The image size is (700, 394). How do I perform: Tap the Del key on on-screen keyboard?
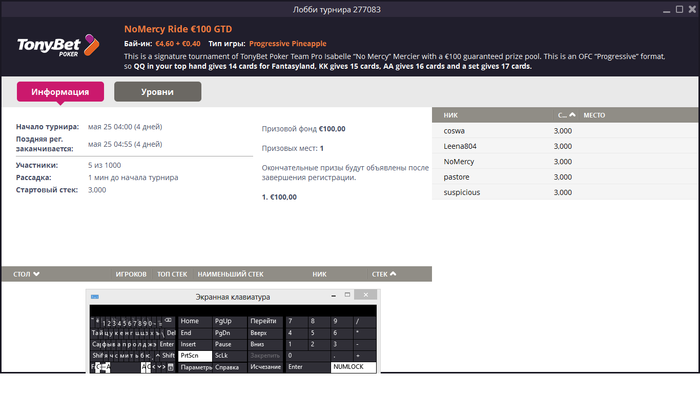(x=171, y=333)
